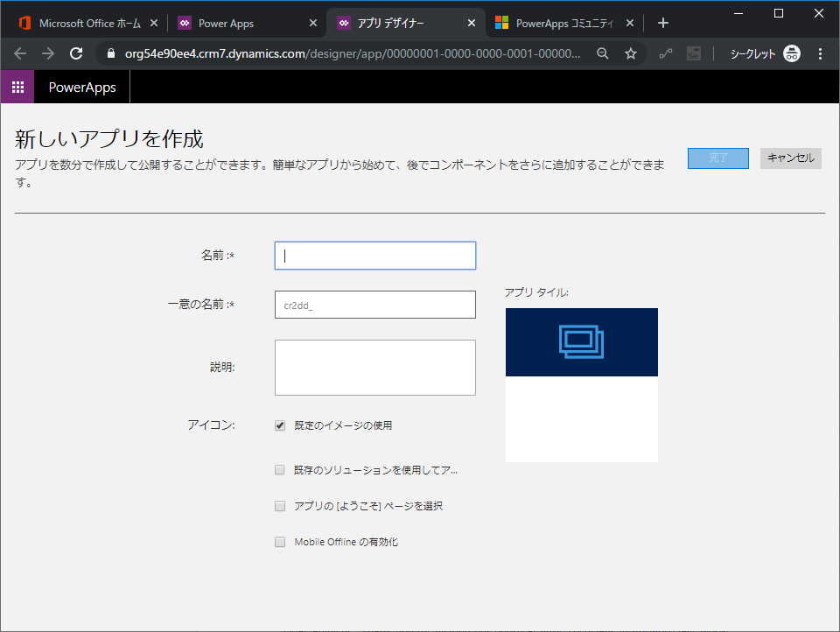840x632 pixels.
Task: Check the アプリの [ようこそ] ページを選択 box
Action: click(x=280, y=506)
